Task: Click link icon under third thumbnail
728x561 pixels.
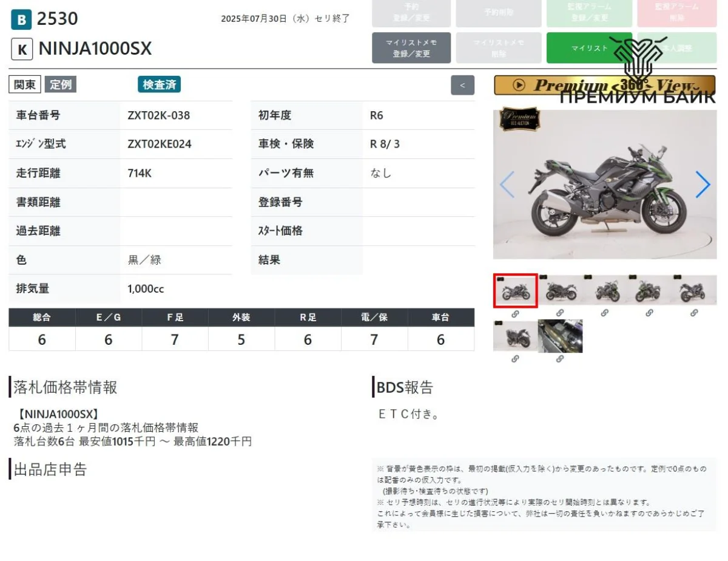Action: point(604,313)
